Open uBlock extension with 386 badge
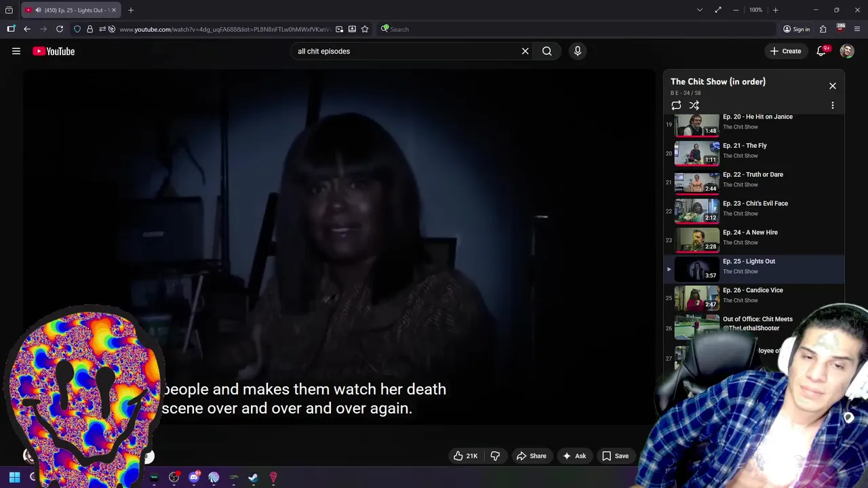The image size is (868, 488). (x=841, y=28)
